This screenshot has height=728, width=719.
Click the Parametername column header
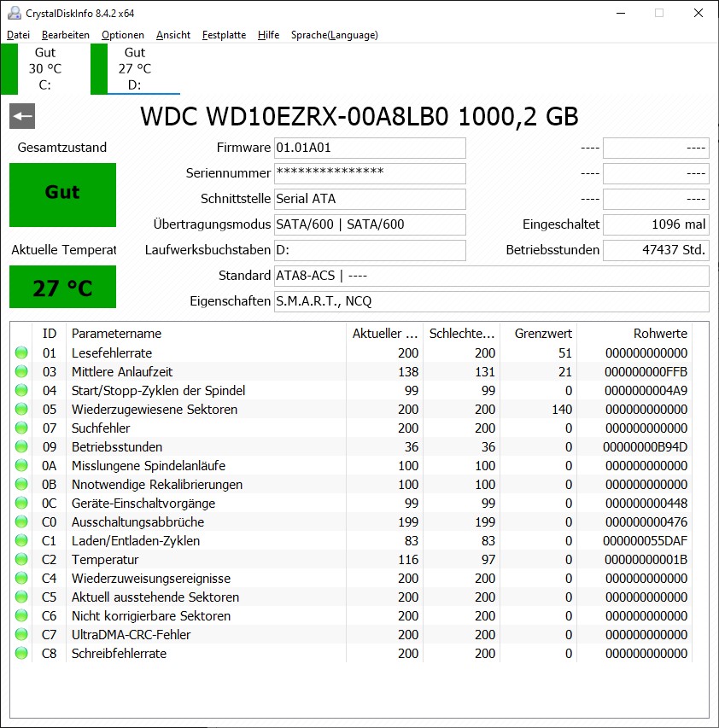(x=207, y=334)
